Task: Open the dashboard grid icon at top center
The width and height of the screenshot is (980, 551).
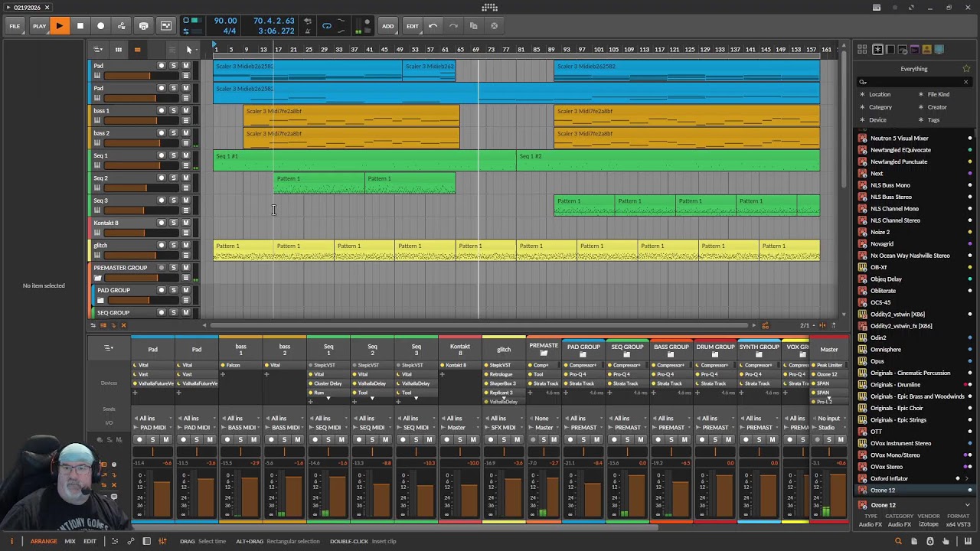Action: [490, 8]
